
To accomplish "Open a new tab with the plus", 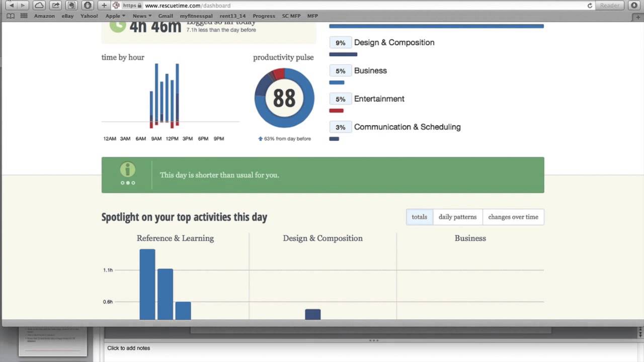I will pyautogui.click(x=638, y=16).
